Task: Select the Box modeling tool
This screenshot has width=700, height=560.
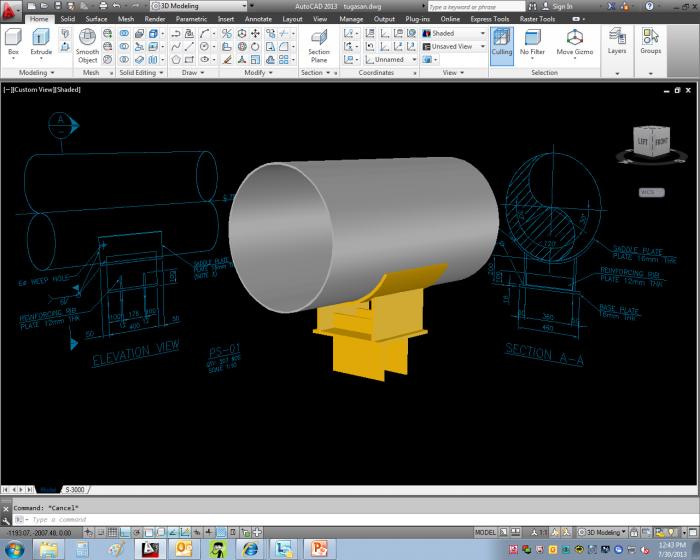Action: pos(13,42)
